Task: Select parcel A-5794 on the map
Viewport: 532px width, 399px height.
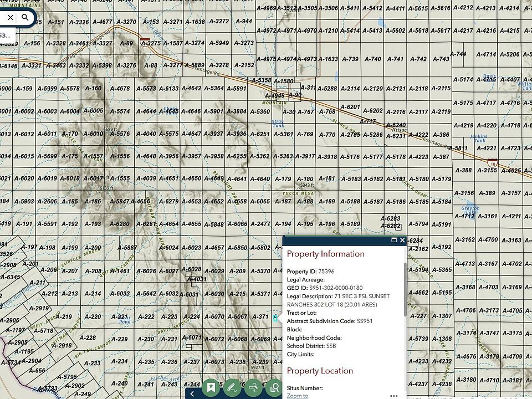Action: (x=419, y=224)
